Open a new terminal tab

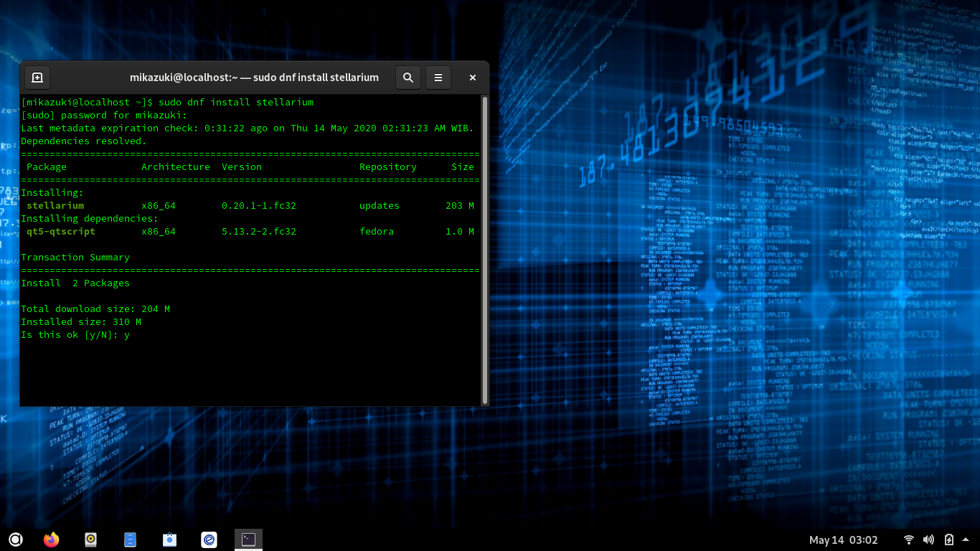coord(37,77)
